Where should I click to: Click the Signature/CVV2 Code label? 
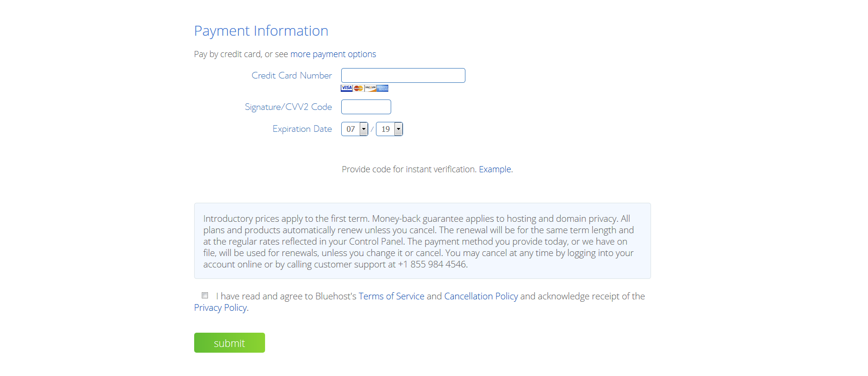pos(288,107)
